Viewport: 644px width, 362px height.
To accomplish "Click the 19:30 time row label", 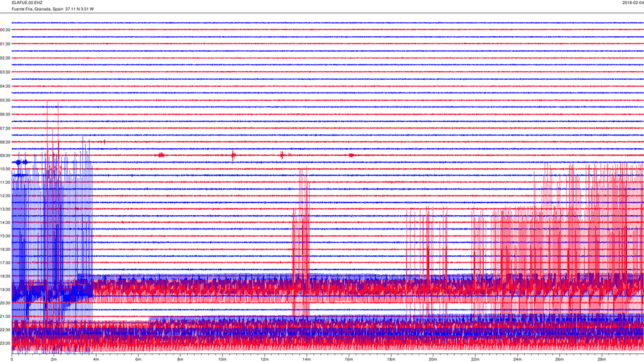I will 5,290.
